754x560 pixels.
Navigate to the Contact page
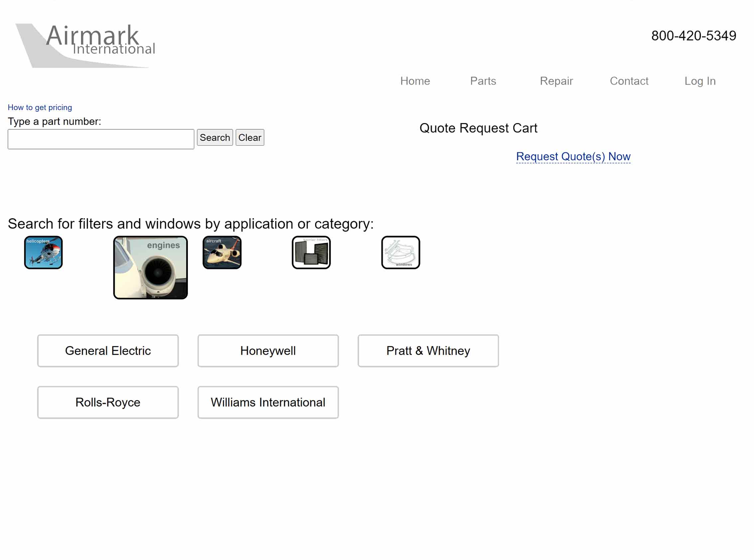[629, 81]
